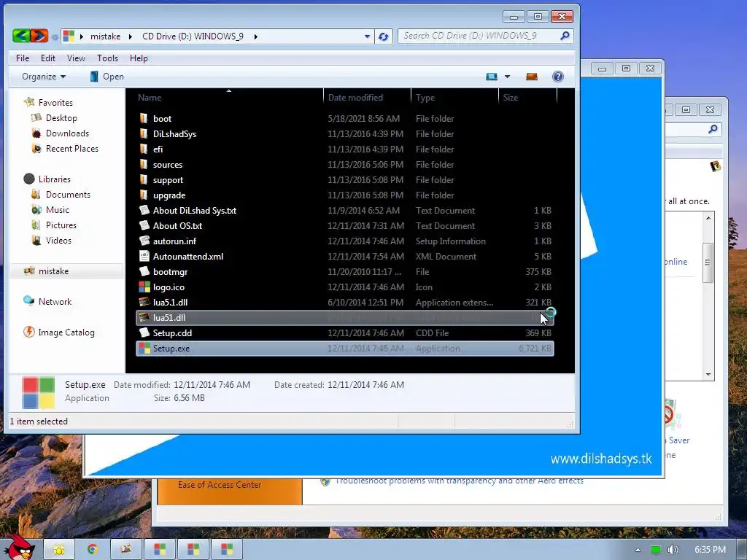Click the blue Help question mark icon
747x560 pixels.
click(558, 77)
